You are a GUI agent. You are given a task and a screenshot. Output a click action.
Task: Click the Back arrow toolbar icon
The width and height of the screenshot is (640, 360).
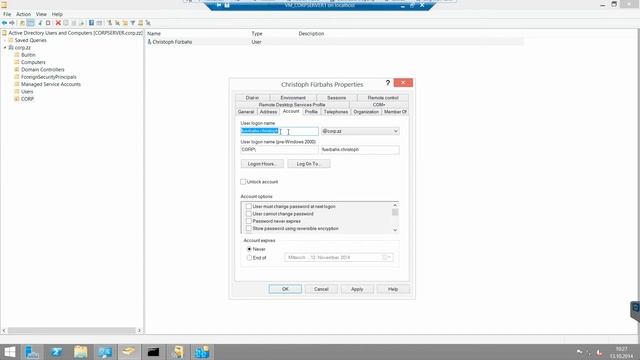point(4,23)
